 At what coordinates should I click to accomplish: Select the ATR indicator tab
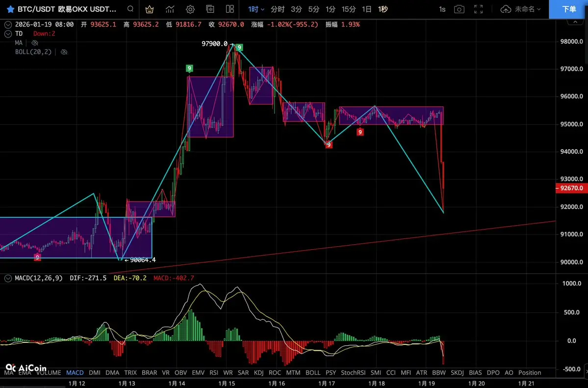tap(421, 373)
